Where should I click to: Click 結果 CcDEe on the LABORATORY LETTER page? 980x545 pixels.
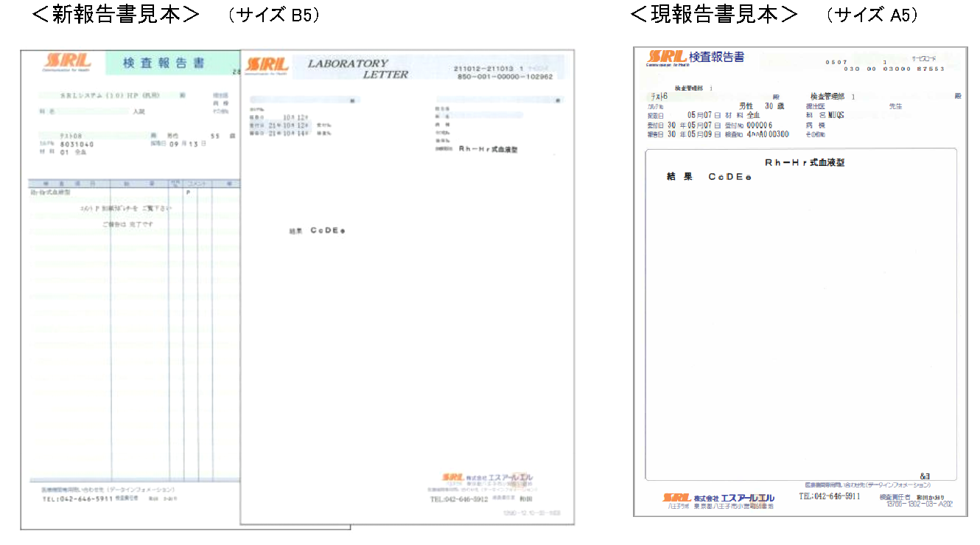click(x=318, y=231)
